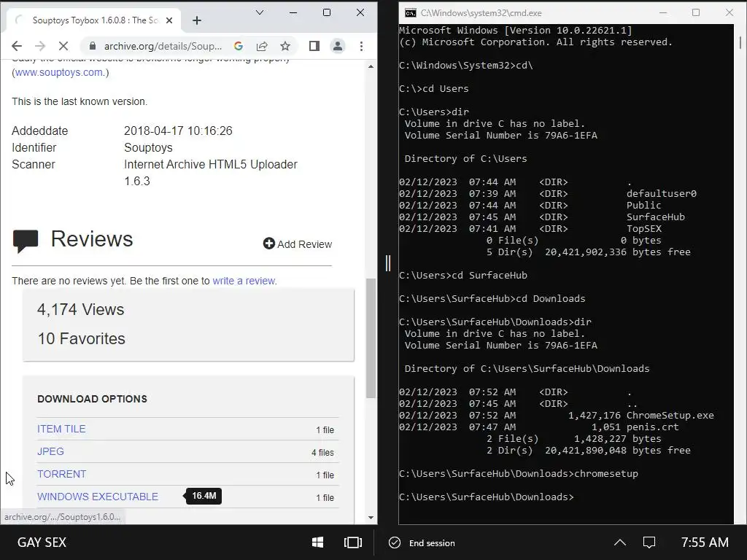Image resolution: width=747 pixels, height=560 pixels.
Task: Open Google lens icon in address bar
Action: [x=239, y=46]
